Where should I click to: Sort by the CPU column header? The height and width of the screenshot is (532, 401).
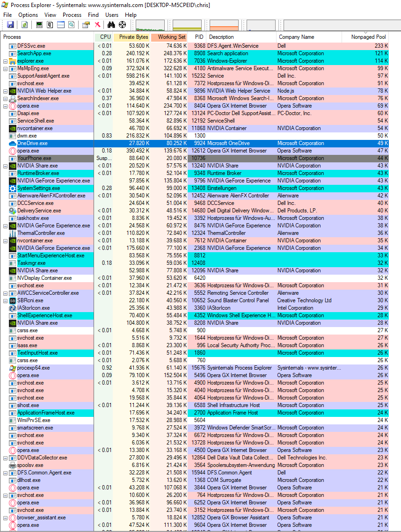[x=103, y=37]
